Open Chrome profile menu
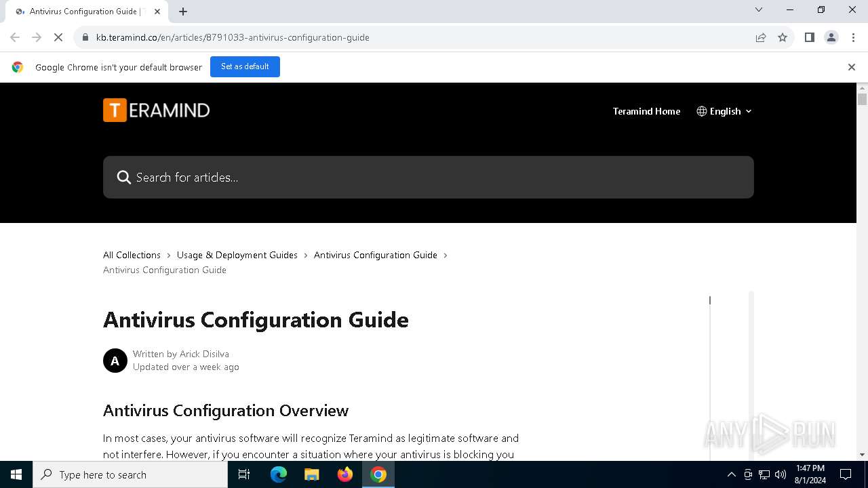This screenshot has height=488, width=868. point(831,37)
